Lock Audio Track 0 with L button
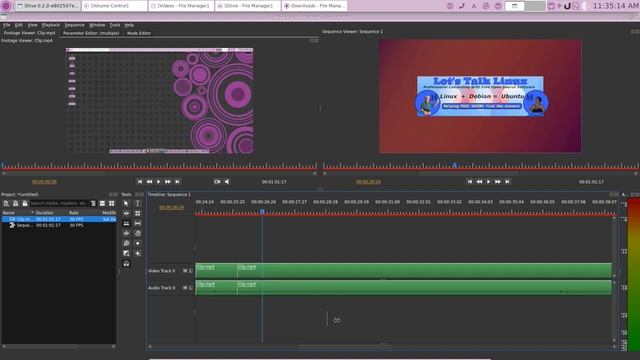The image size is (640, 360). [x=191, y=288]
